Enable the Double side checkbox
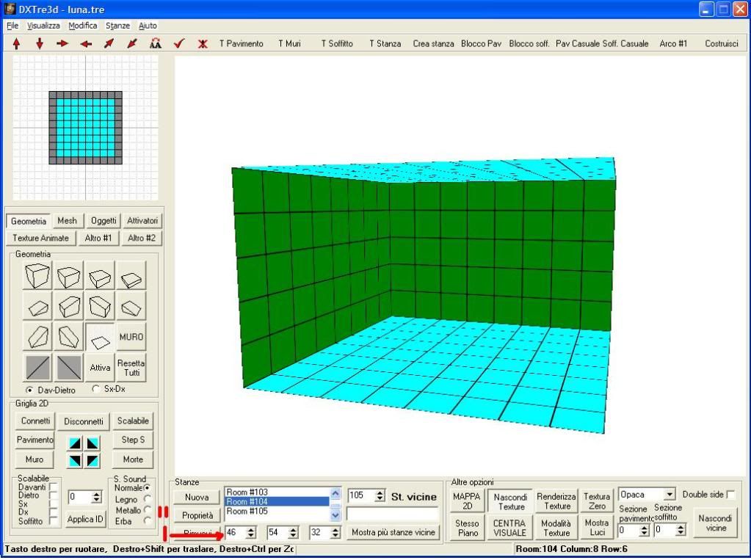Viewport: 751px width, 560px height. (730, 495)
